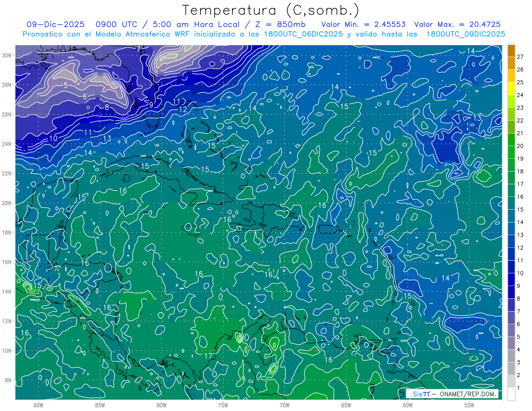The image size is (532, 411).
Task: Click latitude label 20N
Action: tap(8, 203)
